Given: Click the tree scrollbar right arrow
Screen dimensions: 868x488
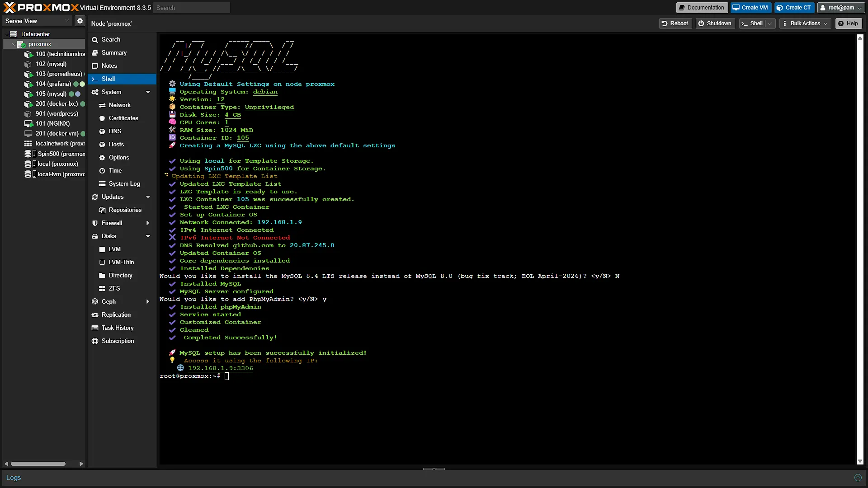Looking at the screenshot, I should pyautogui.click(x=81, y=464).
